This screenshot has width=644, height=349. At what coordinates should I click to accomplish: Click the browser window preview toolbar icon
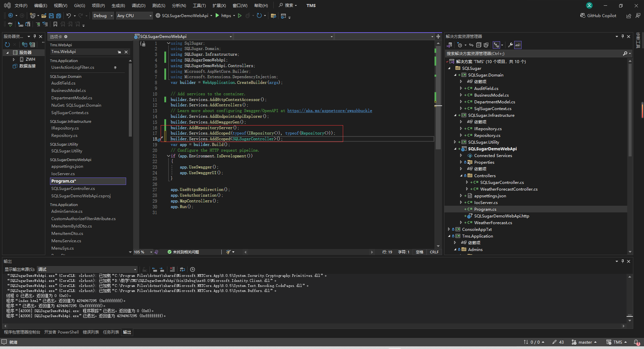283,16
